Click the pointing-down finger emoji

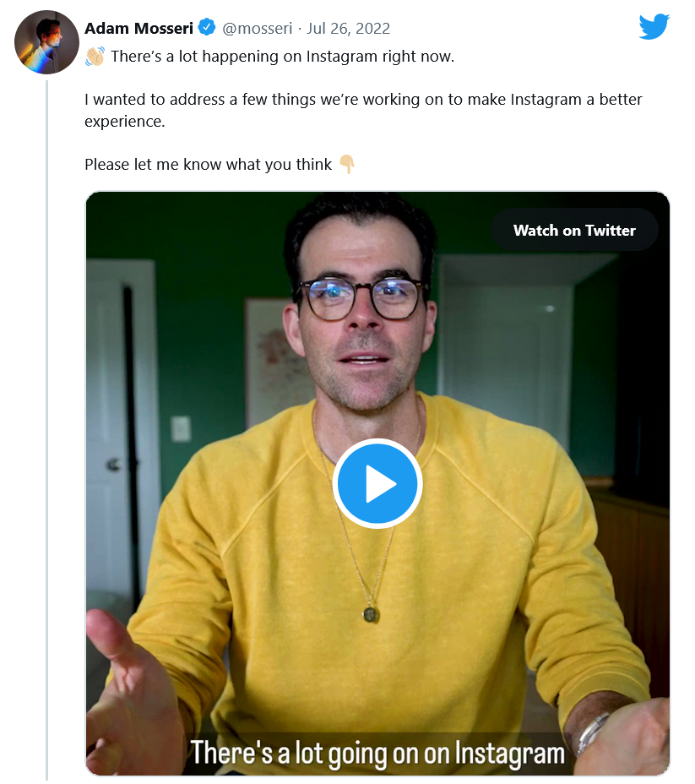[x=346, y=164]
